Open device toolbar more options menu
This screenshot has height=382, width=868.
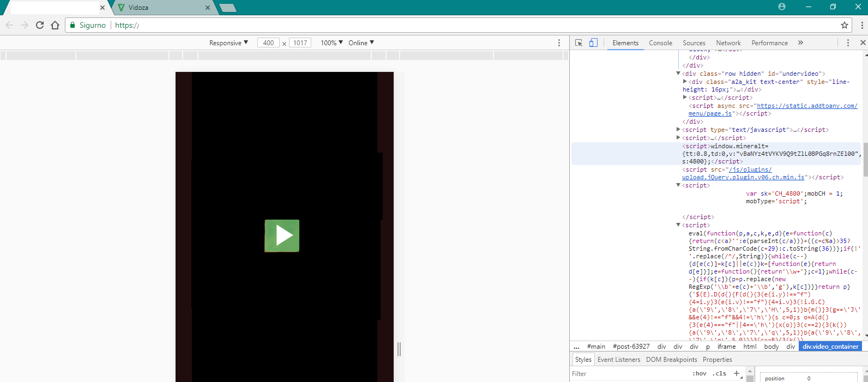(x=559, y=43)
